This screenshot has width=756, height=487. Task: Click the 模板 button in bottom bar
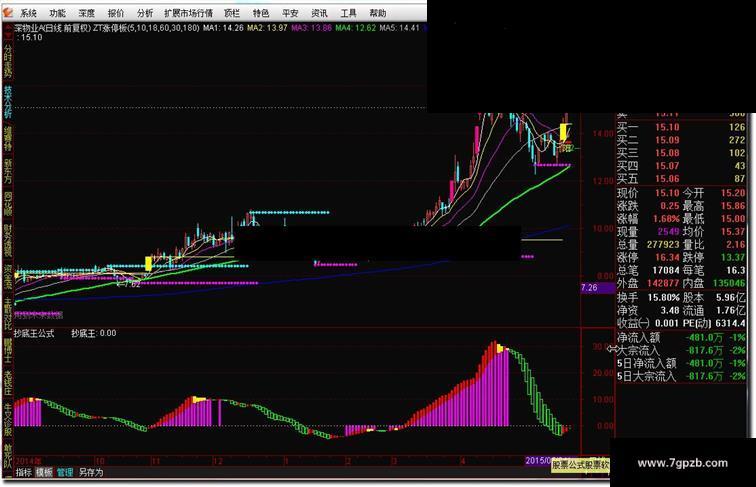click(x=44, y=473)
